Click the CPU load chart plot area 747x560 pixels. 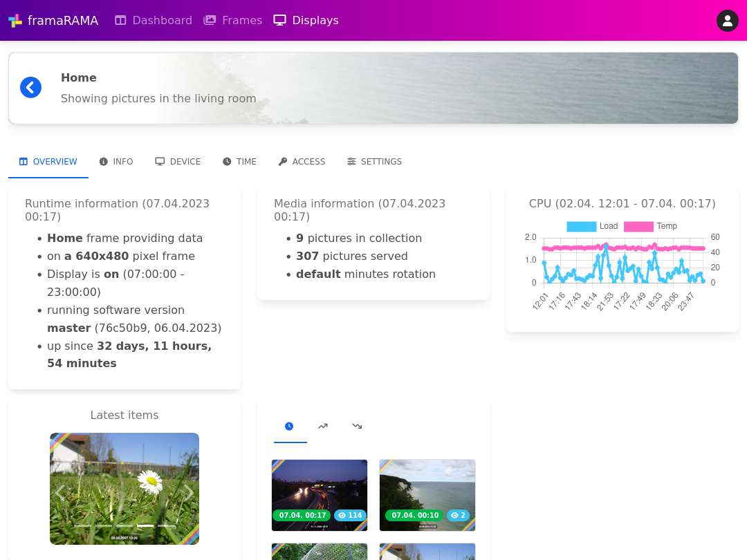[x=624, y=260]
